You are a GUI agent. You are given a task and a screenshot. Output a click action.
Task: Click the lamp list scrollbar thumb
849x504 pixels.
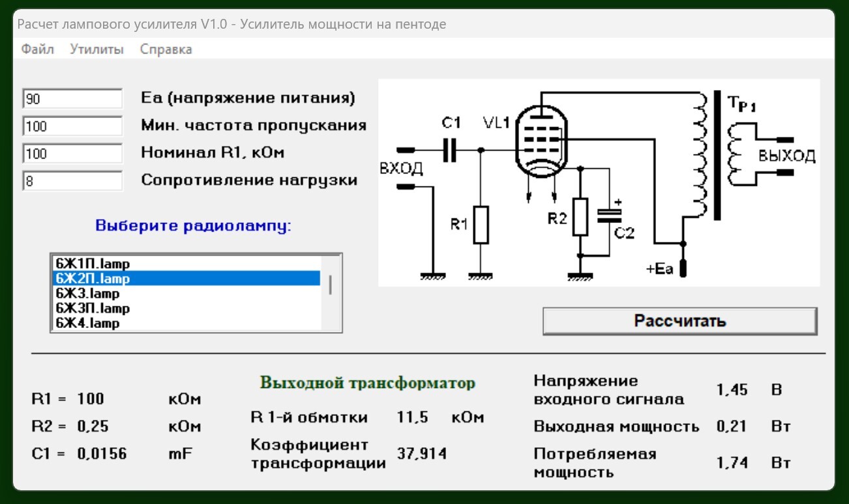click(x=331, y=285)
